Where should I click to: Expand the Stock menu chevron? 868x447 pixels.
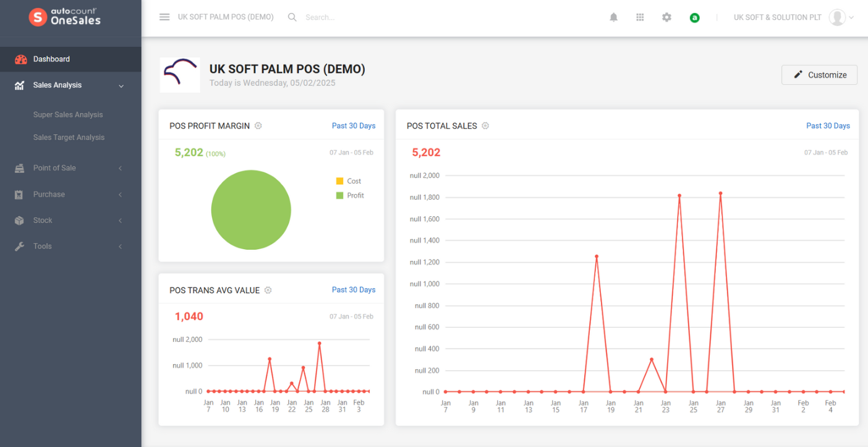(x=121, y=221)
